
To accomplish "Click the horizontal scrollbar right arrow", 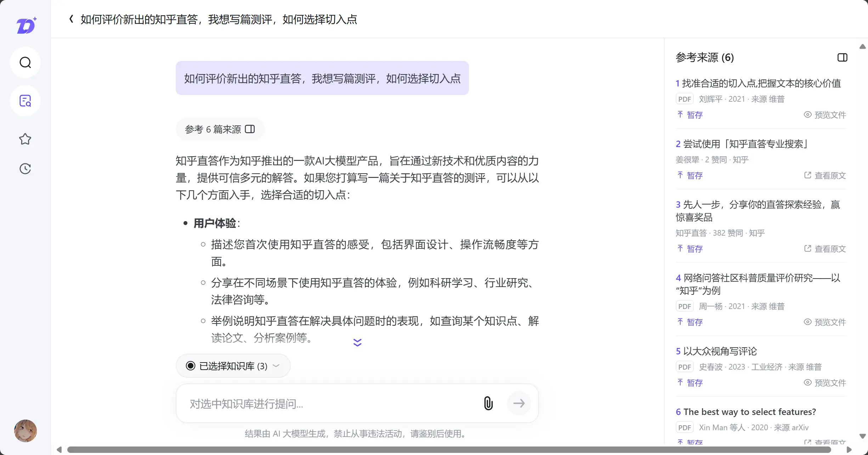I will [x=849, y=450].
